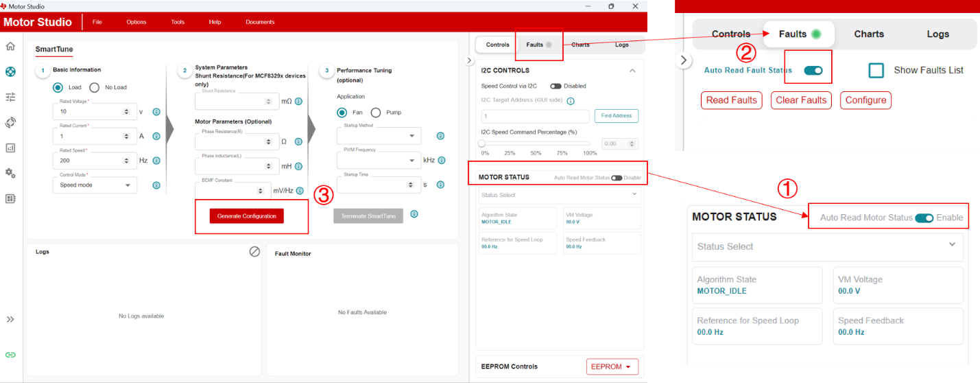The height and width of the screenshot is (383, 980).
Task: Click info icon beside Rated Voltage
Action: pyautogui.click(x=156, y=112)
